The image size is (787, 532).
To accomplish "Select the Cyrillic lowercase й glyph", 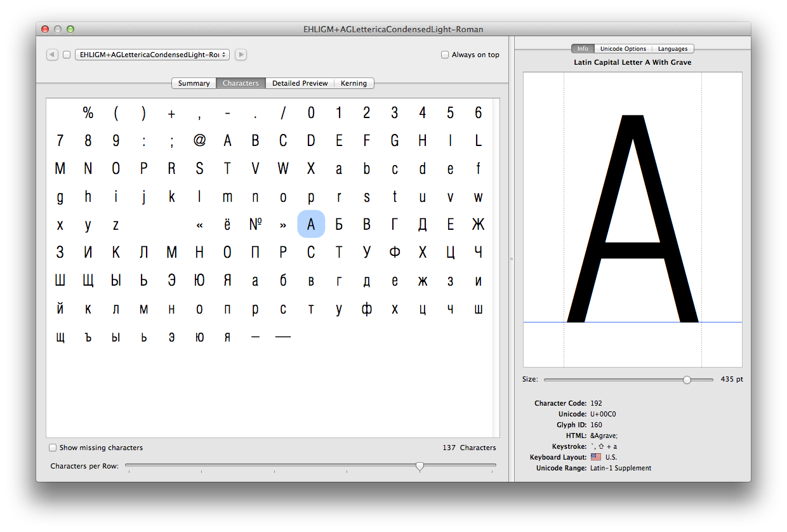I will pyautogui.click(x=60, y=309).
